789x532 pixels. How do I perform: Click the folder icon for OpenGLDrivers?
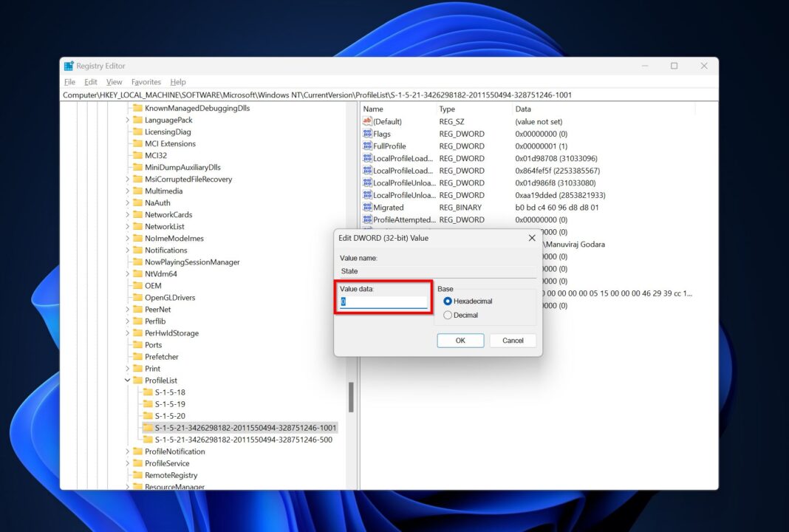[138, 297]
